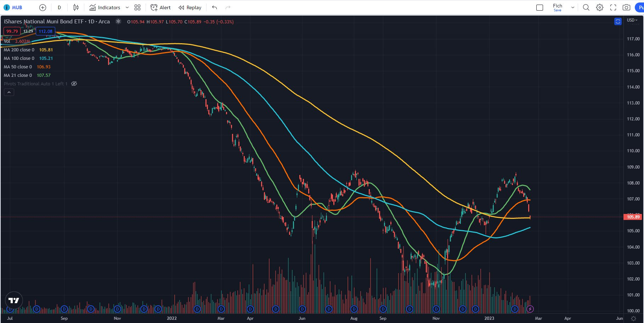644x323 pixels.
Task: Open the chart layout selector square
Action: [x=540, y=7]
